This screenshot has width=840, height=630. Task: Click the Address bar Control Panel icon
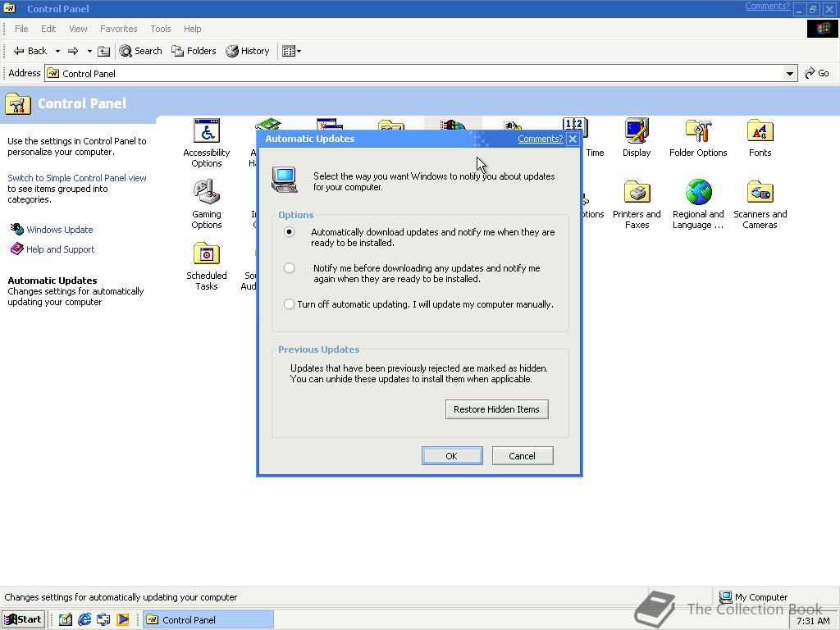(53, 73)
